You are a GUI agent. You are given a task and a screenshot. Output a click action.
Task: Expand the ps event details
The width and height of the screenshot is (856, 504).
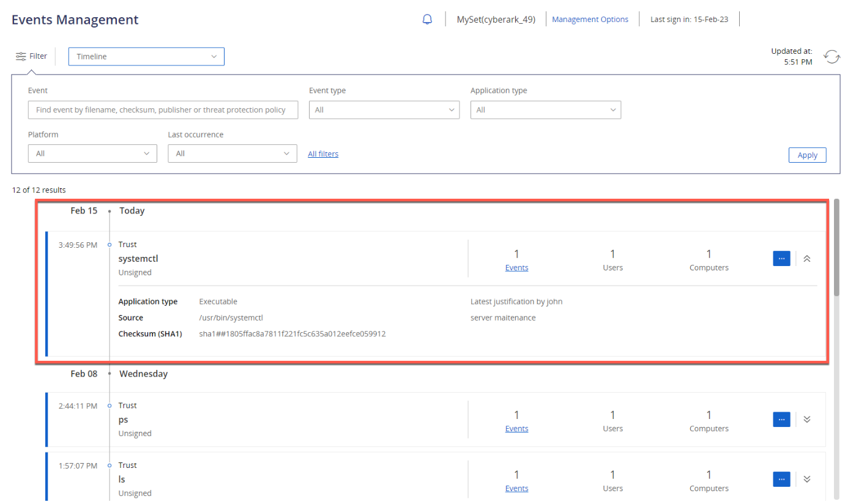[x=806, y=419]
